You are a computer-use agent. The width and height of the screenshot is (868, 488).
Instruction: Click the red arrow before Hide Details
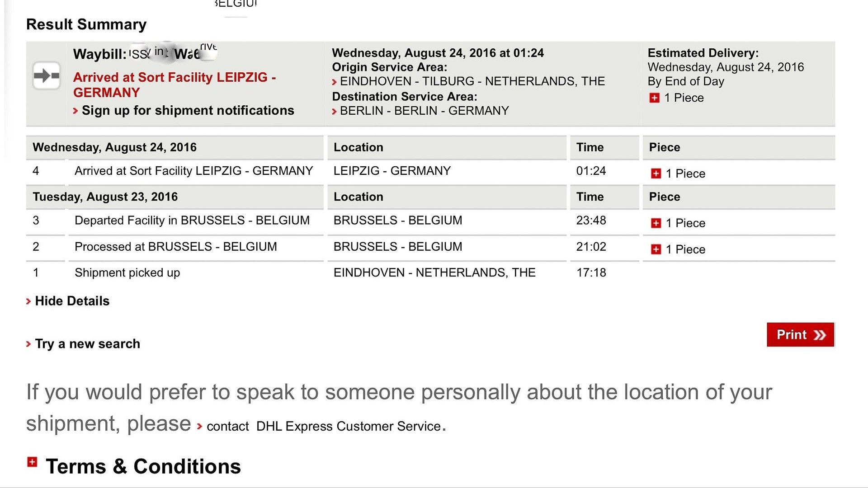point(28,301)
